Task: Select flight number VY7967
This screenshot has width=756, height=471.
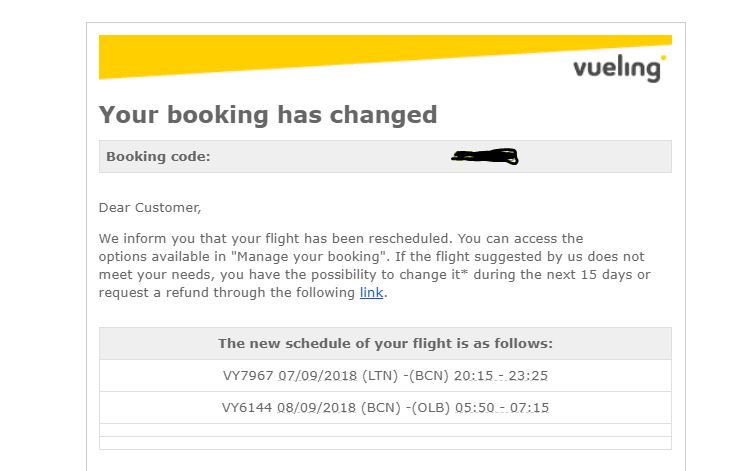Action: (x=248, y=376)
